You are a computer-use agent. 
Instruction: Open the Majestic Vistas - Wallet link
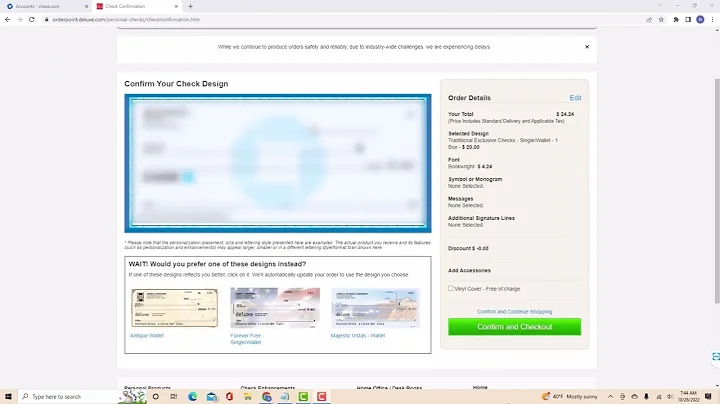tap(358, 336)
